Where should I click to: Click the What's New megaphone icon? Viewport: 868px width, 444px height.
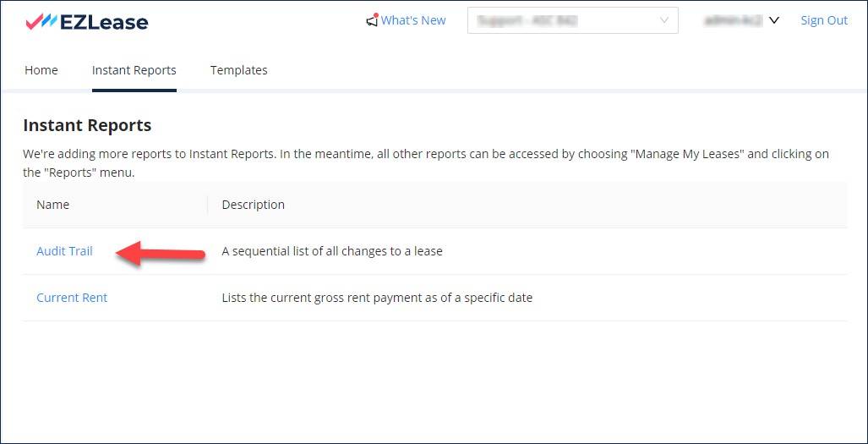pos(372,20)
